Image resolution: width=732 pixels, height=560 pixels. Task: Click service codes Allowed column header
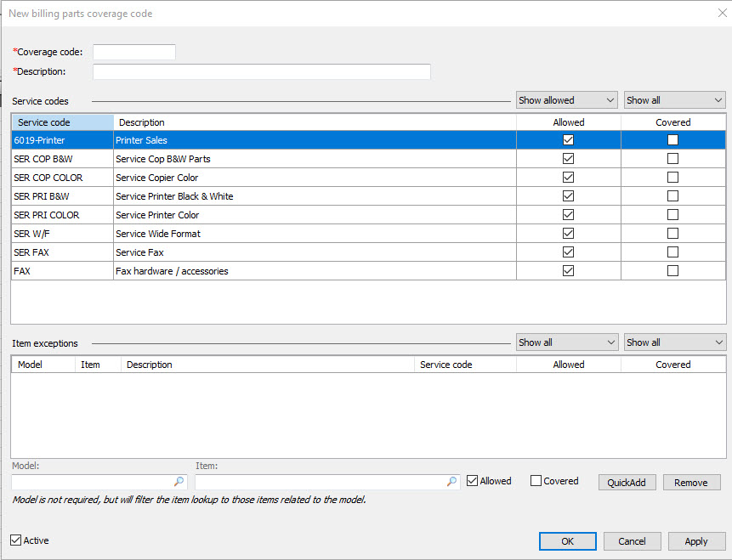click(569, 122)
